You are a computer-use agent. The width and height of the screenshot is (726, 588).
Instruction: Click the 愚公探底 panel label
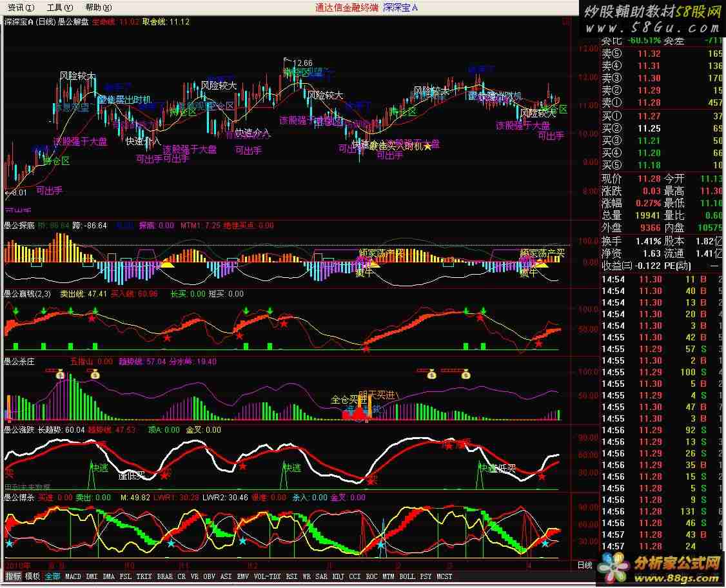tap(19, 226)
